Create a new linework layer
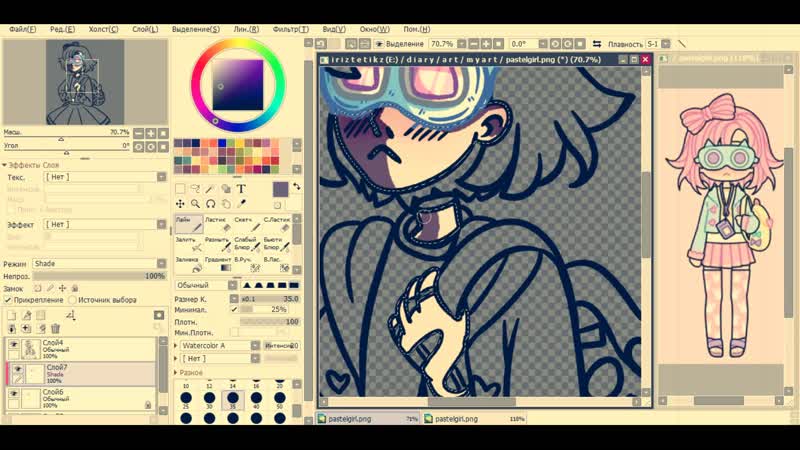The image size is (800, 450). click(x=27, y=315)
